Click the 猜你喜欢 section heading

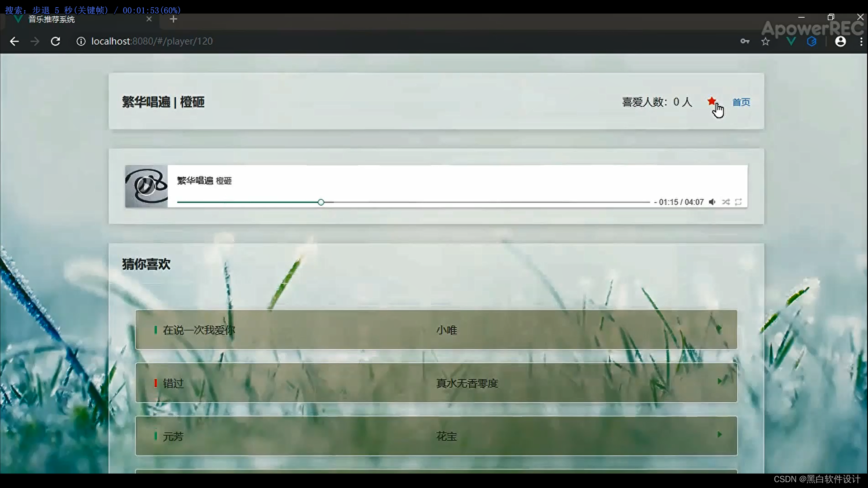point(146,264)
